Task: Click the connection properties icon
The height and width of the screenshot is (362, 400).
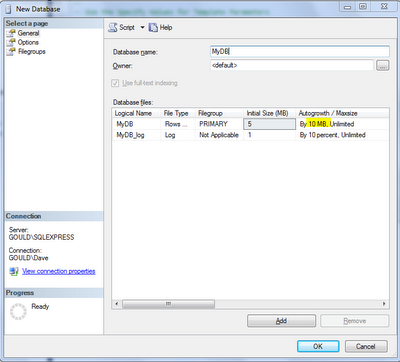Action: tap(14, 271)
